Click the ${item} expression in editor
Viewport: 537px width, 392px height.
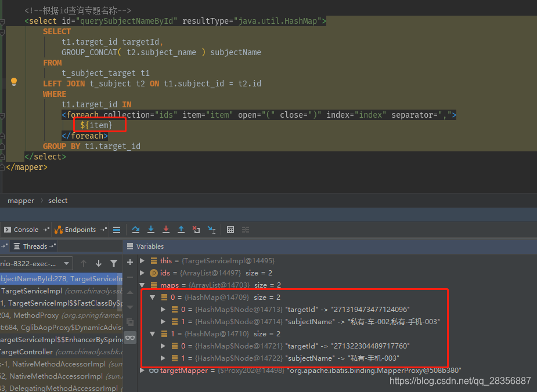pyautogui.click(x=96, y=125)
